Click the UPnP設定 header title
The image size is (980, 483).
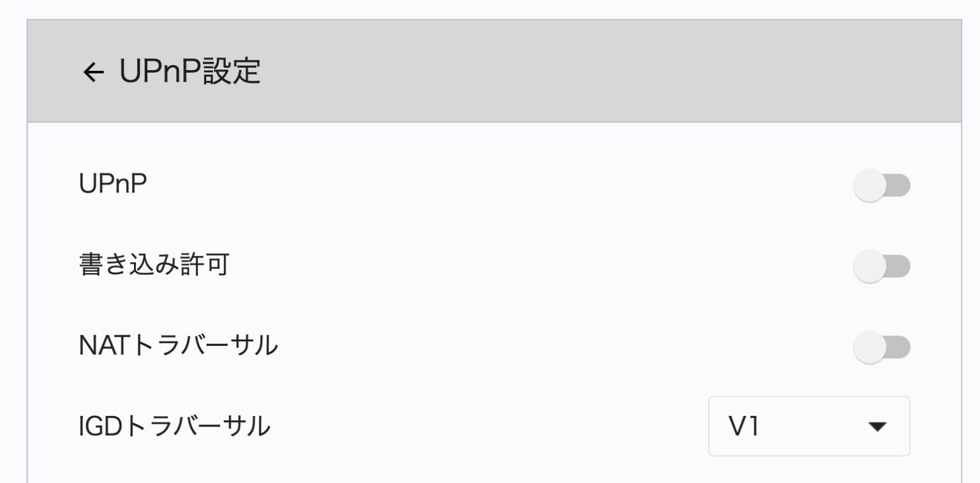(x=191, y=72)
